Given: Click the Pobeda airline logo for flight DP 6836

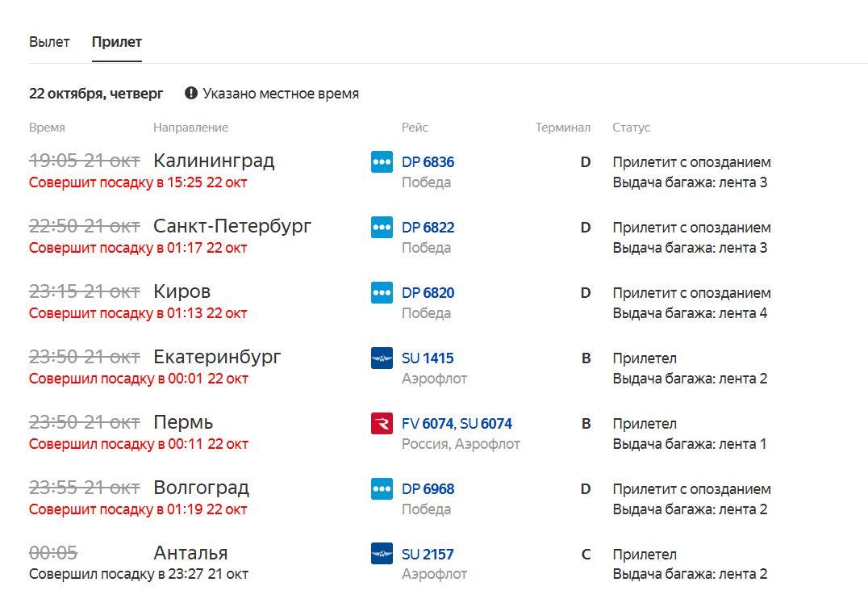Looking at the screenshot, I should (382, 161).
